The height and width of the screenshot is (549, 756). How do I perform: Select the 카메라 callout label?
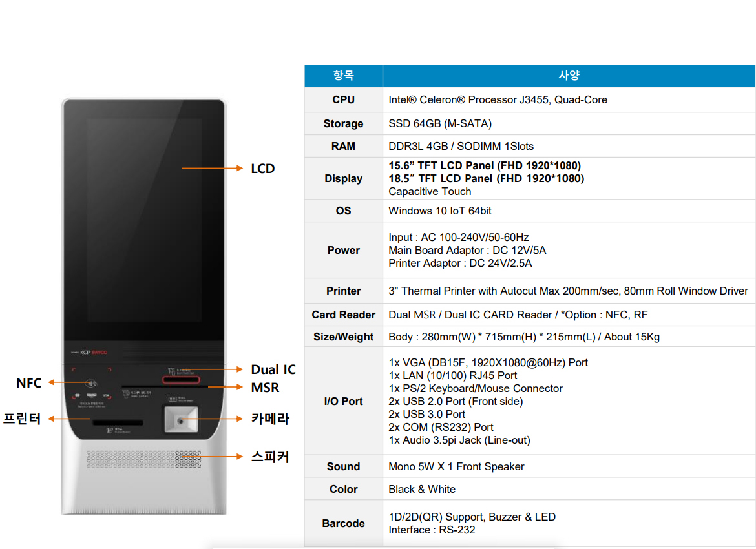270,419
